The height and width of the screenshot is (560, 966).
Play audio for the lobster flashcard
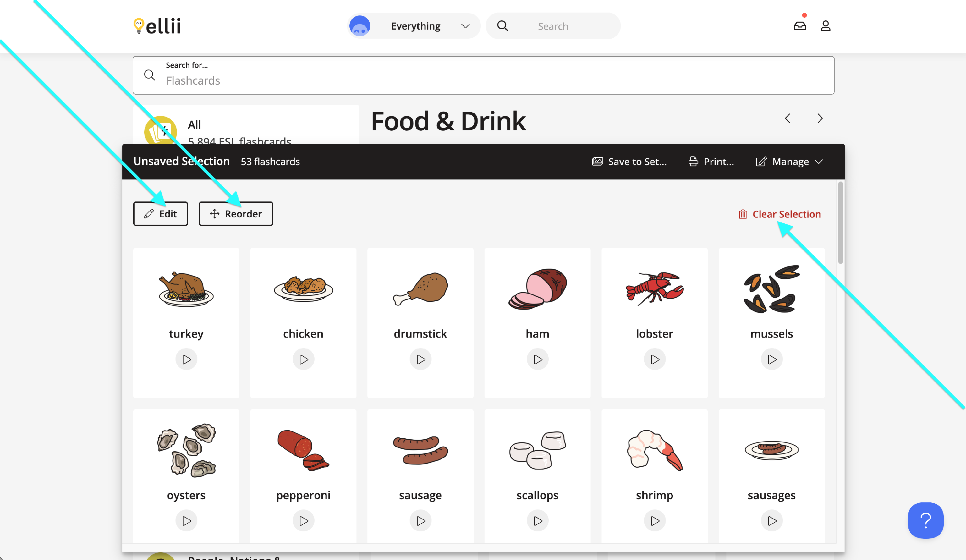pos(655,359)
